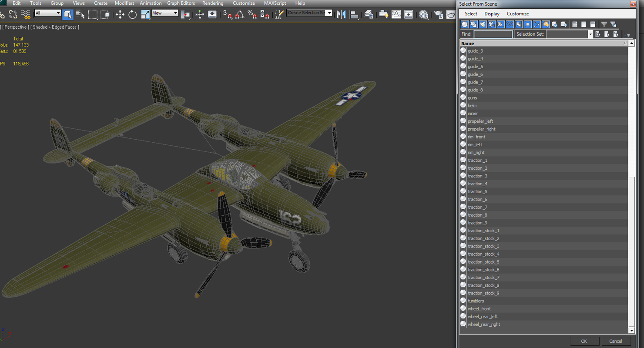
Task: Click OK in Select From Scene
Action: pyautogui.click(x=584, y=341)
